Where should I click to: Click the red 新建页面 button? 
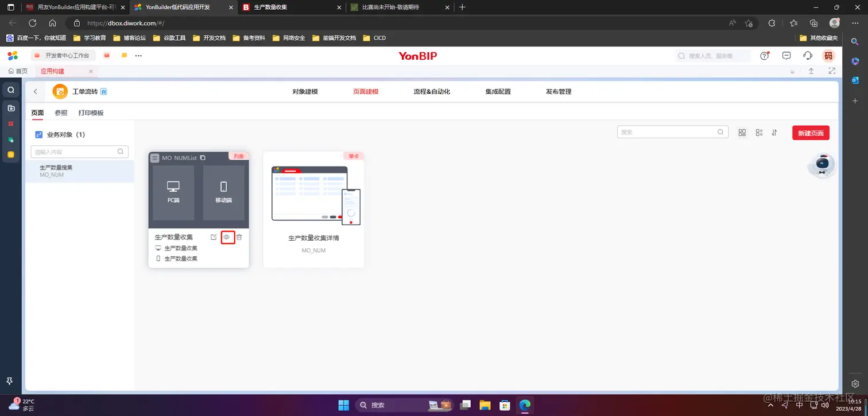pyautogui.click(x=811, y=132)
